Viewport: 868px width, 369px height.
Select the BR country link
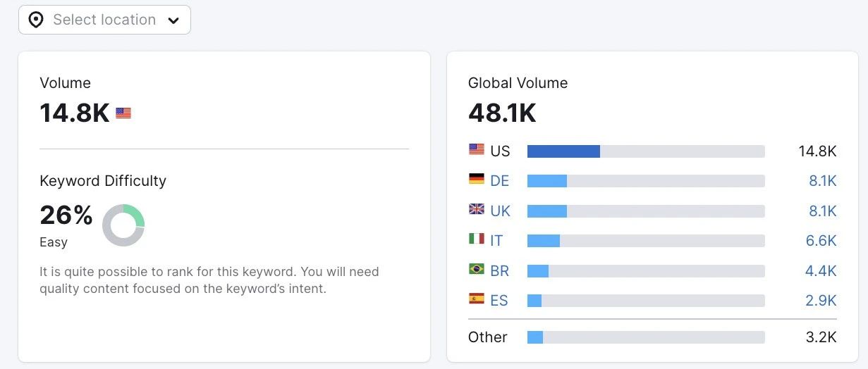coord(499,271)
